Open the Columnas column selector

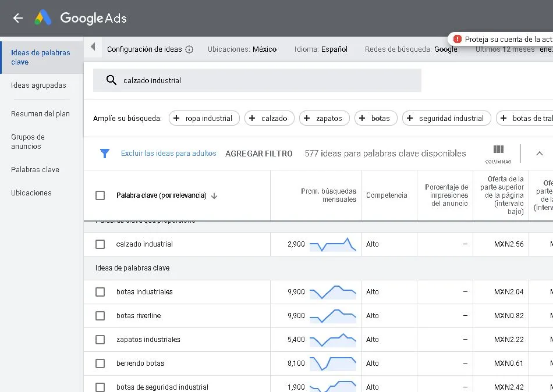coord(498,154)
